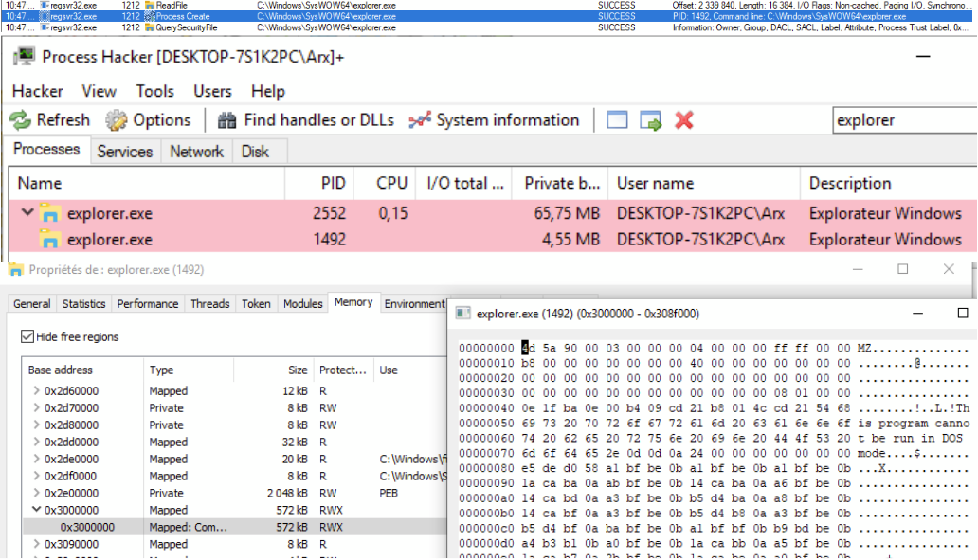Image resolution: width=978 pixels, height=560 pixels.
Task: Sort memory list by Size column
Action: [273, 370]
